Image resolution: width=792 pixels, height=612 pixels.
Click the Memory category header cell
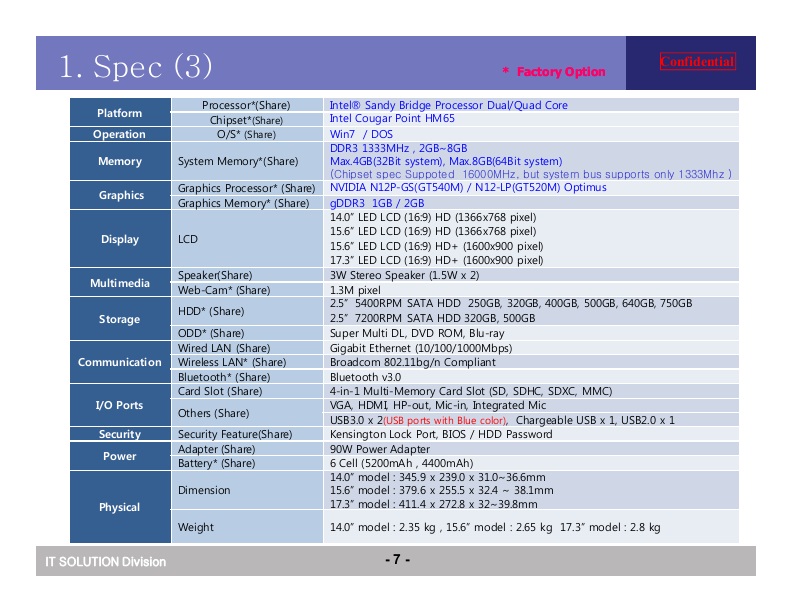pyautogui.click(x=120, y=161)
